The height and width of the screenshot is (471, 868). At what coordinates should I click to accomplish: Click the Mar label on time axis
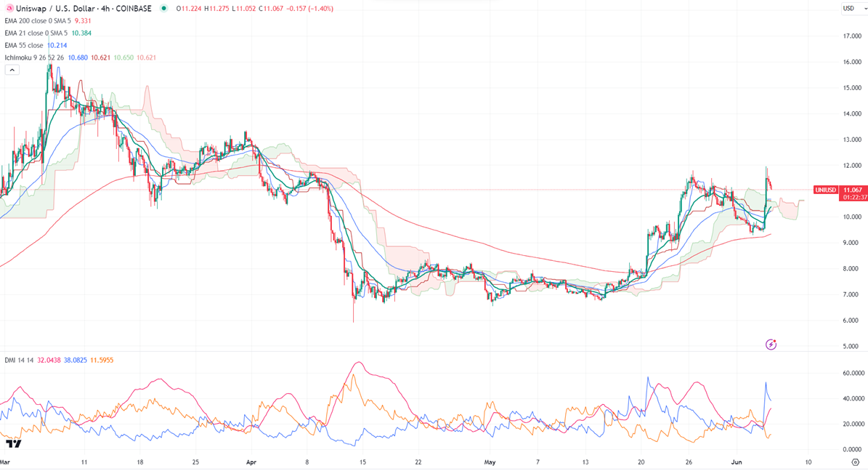click(x=5, y=462)
